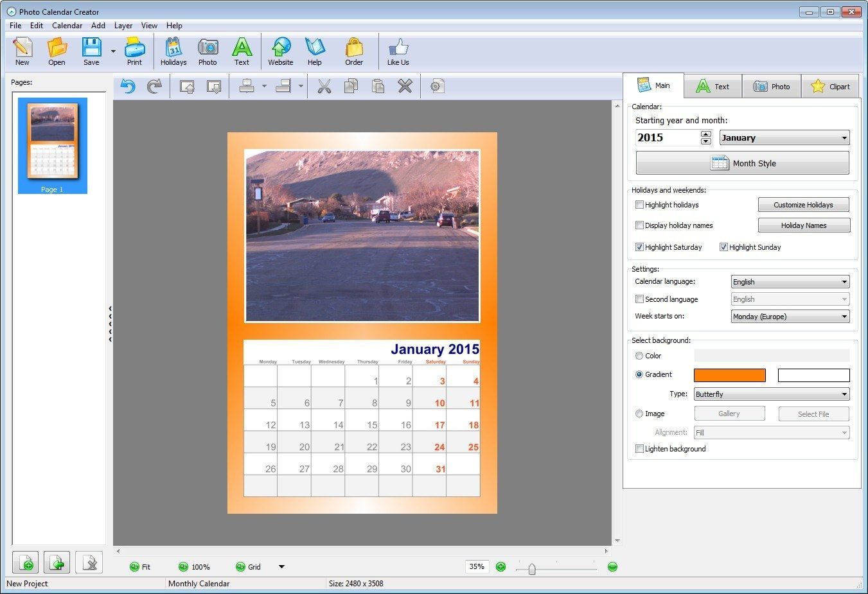Add a new page with the add-page icon

pyautogui.click(x=26, y=562)
